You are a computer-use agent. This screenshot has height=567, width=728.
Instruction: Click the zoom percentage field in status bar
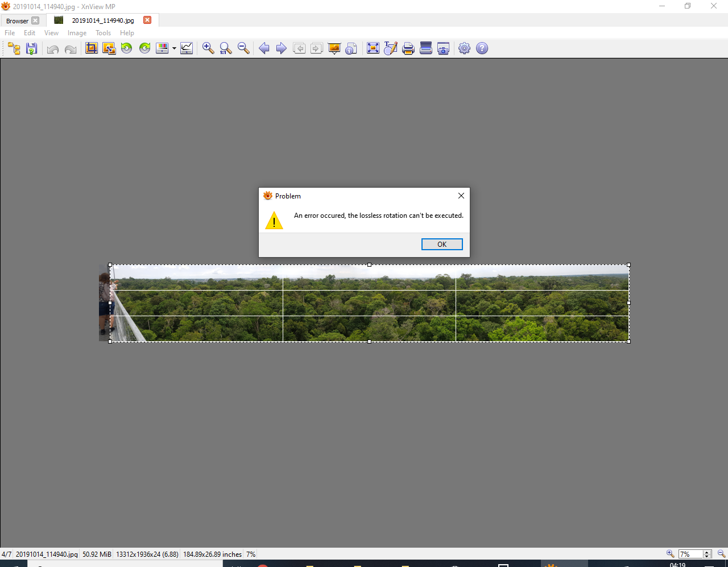[690, 554]
